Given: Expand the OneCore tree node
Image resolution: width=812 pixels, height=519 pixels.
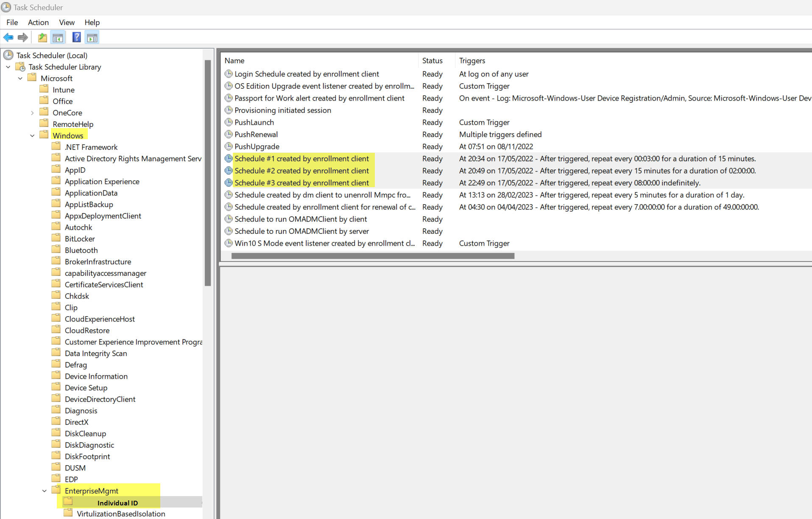Looking at the screenshot, I should (x=32, y=112).
